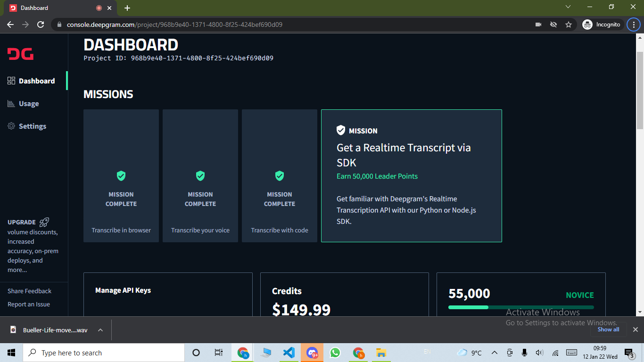Open Report an Issue link
Image resolution: width=644 pixels, height=362 pixels.
click(x=29, y=304)
